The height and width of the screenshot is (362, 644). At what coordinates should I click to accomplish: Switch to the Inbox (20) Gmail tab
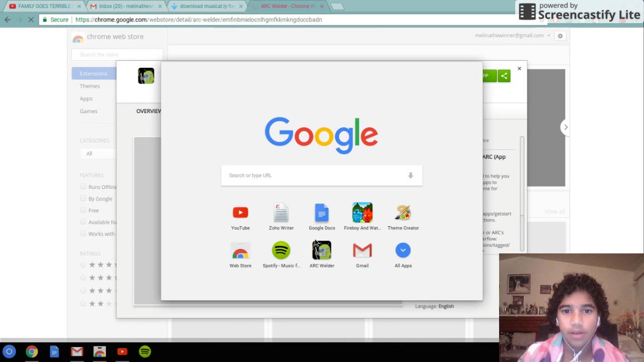126,6
